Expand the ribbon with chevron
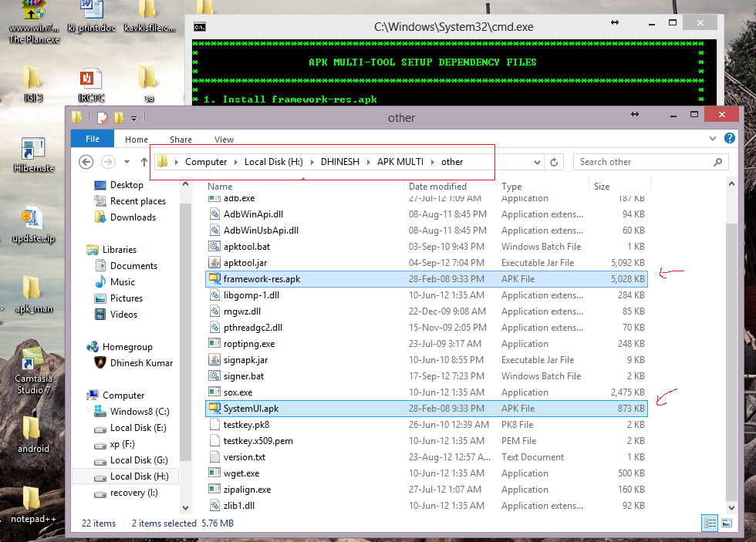 [713, 139]
